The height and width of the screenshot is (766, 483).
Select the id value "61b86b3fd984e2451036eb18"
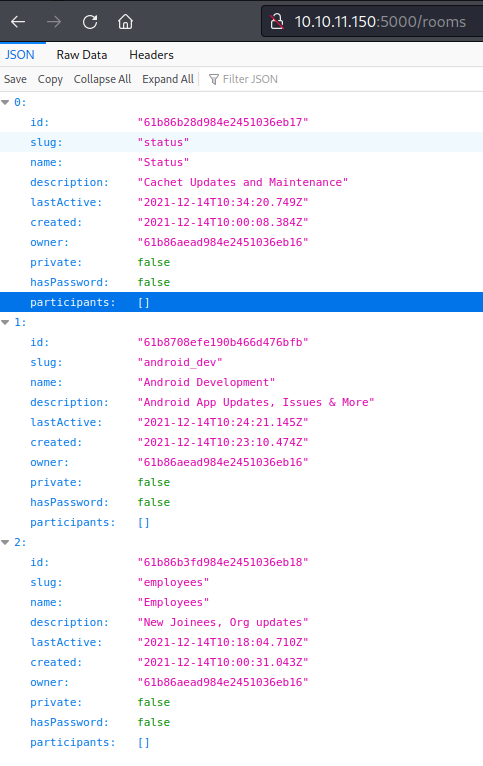(223, 562)
